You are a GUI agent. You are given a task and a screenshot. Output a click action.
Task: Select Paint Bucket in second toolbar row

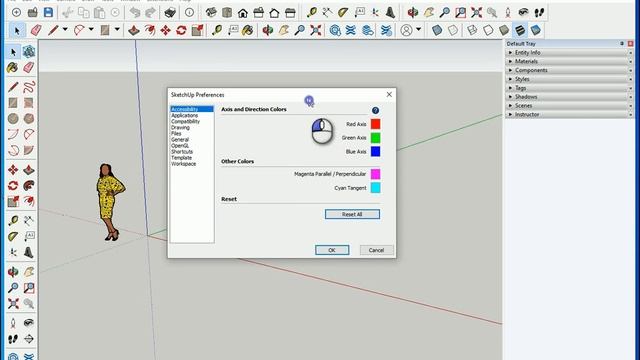pos(248,30)
